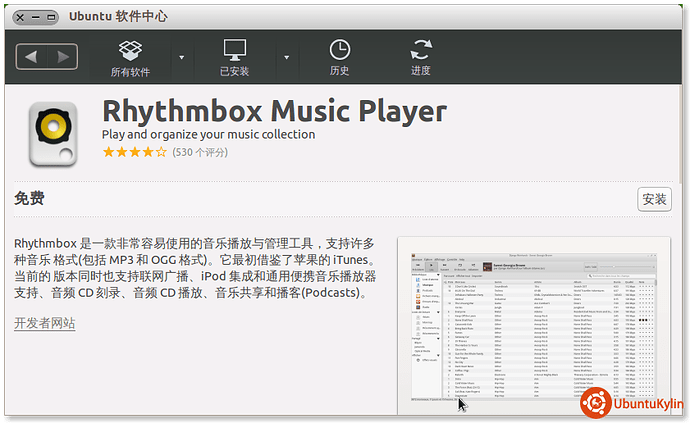Go back with the left arrow button

(x=31, y=57)
